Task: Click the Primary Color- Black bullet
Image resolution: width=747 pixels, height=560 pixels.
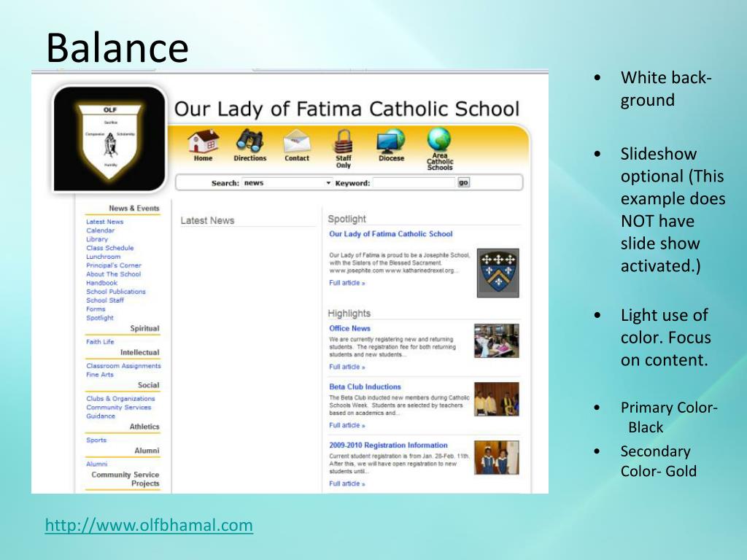Action: [x=669, y=417]
